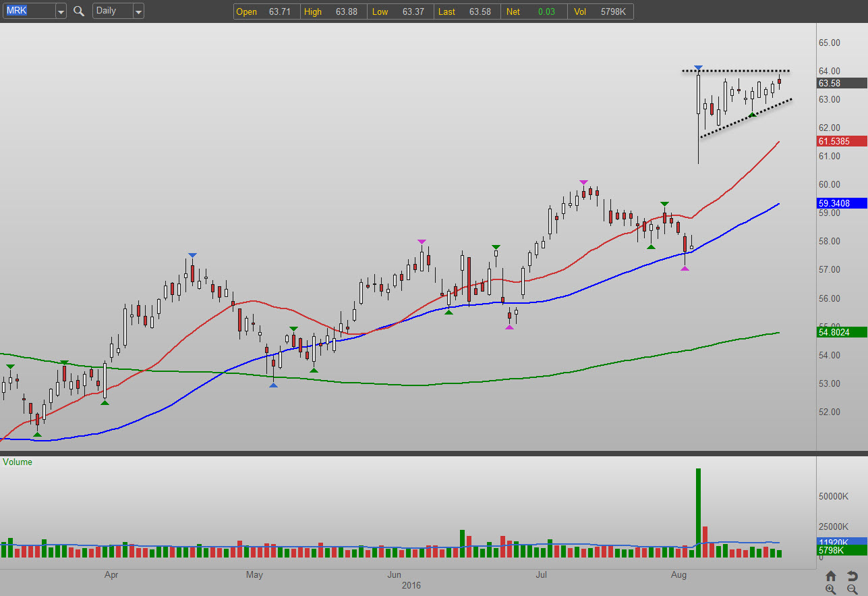Click the Aug date axis label

point(678,575)
